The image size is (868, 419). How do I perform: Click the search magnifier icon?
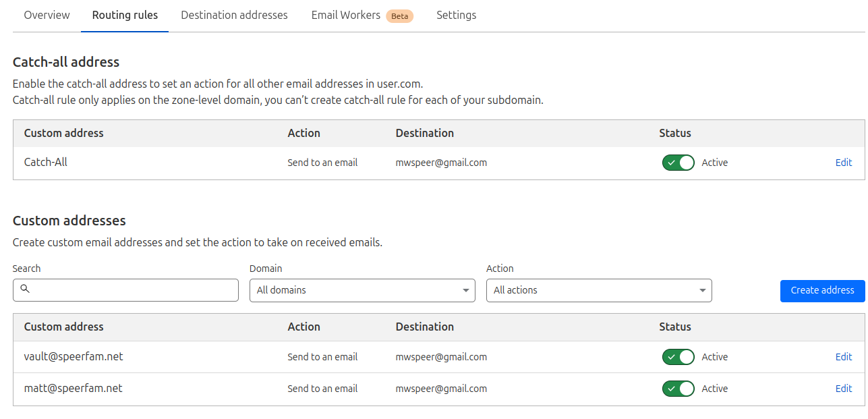pyautogui.click(x=25, y=289)
